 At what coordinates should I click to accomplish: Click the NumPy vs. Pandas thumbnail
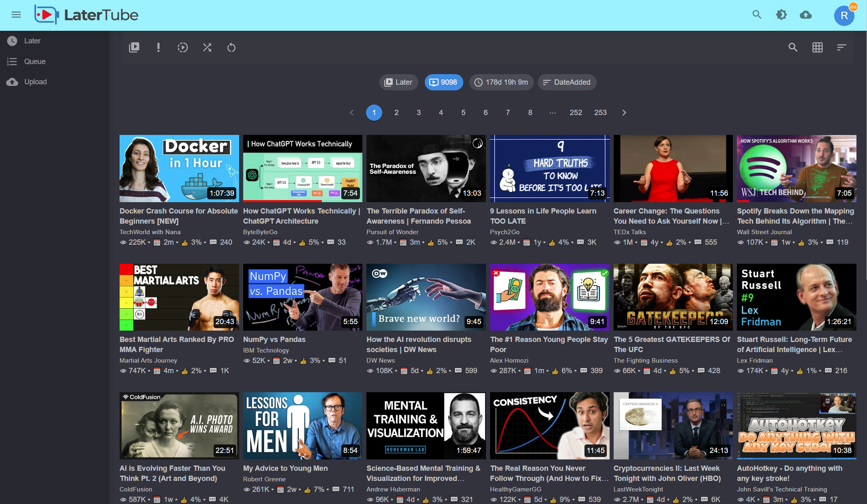coord(303,297)
